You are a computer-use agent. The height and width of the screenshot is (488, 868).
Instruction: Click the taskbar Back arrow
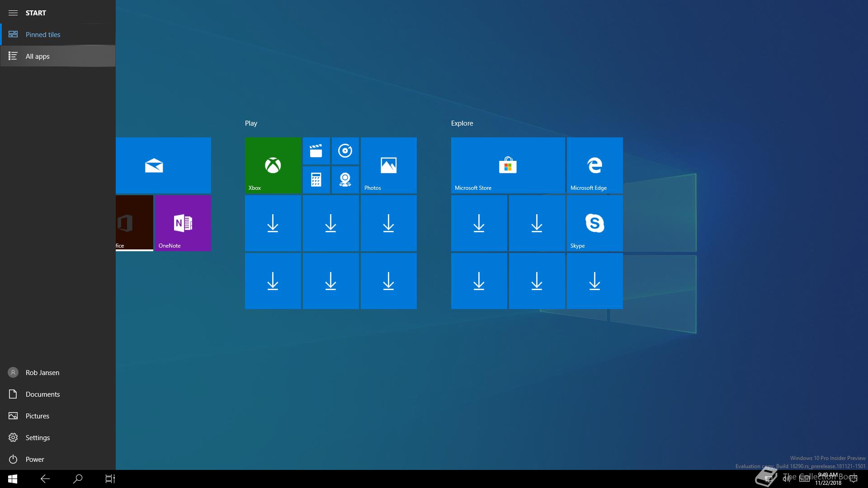45,479
